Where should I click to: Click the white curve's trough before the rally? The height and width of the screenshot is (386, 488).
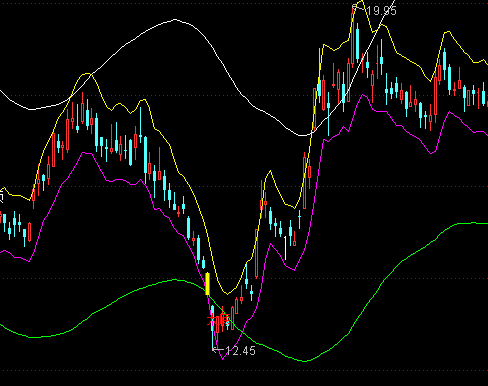tap(303, 135)
